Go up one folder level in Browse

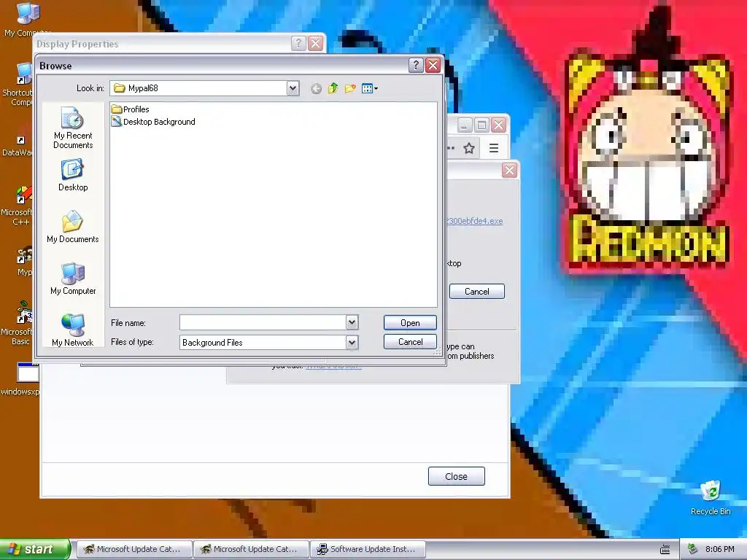click(333, 88)
